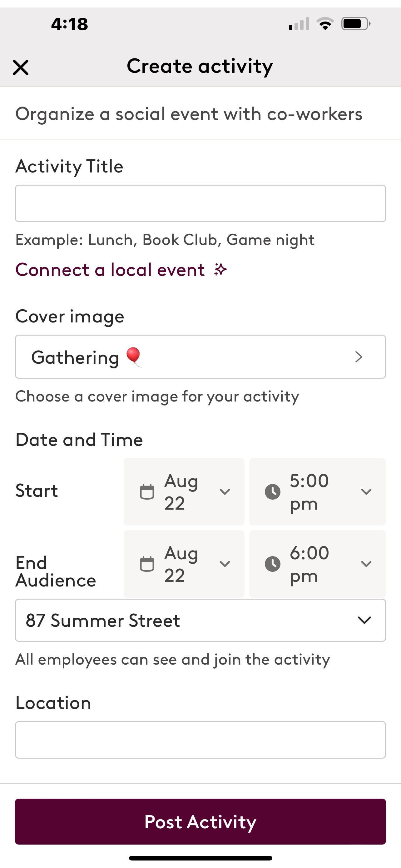Expand the 87 Summer Street audience dropdown

coord(200,620)
